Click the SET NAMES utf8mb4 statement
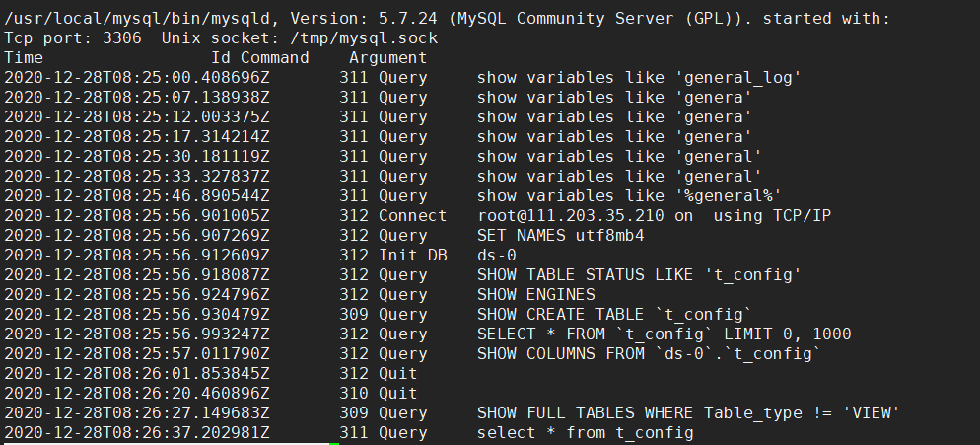Viewport: 980px width, 445px height. point(561,235)
